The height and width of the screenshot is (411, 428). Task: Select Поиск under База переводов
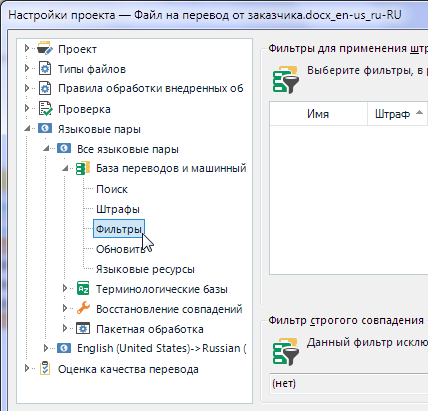112,189
